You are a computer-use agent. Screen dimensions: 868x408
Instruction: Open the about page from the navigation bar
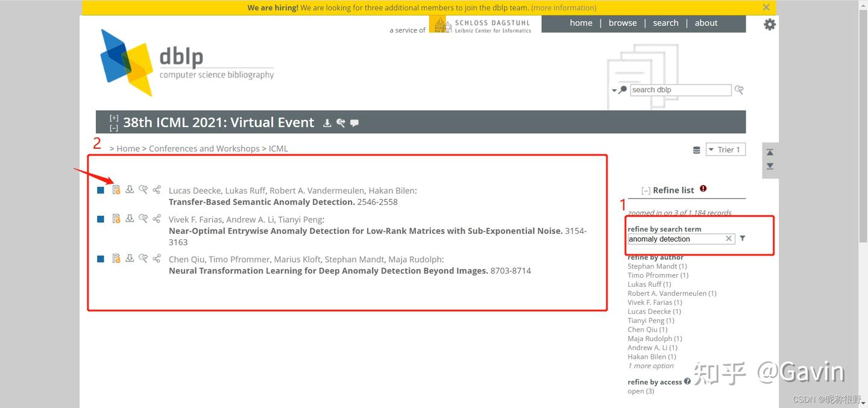click(706, 22)
